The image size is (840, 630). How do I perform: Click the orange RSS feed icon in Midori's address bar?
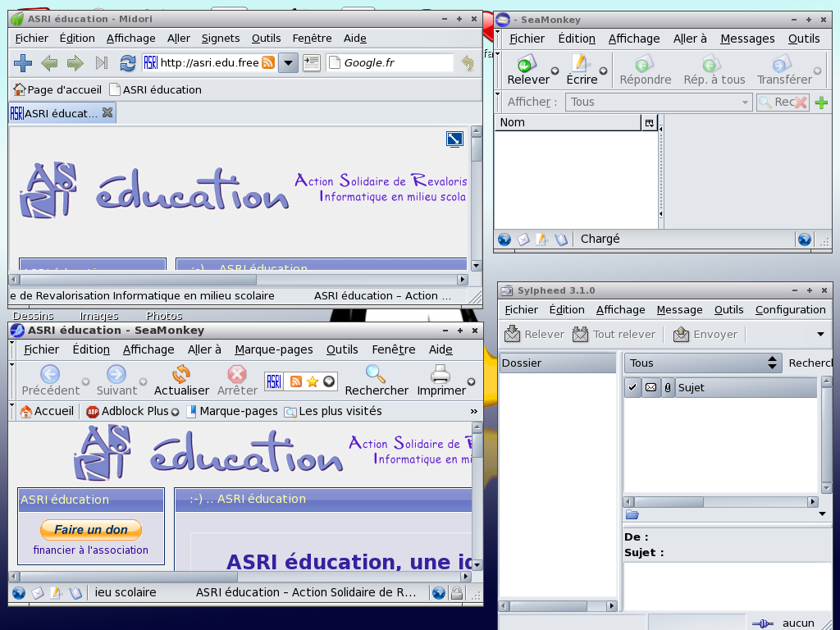pyautogui.click(x=268, y=62)
